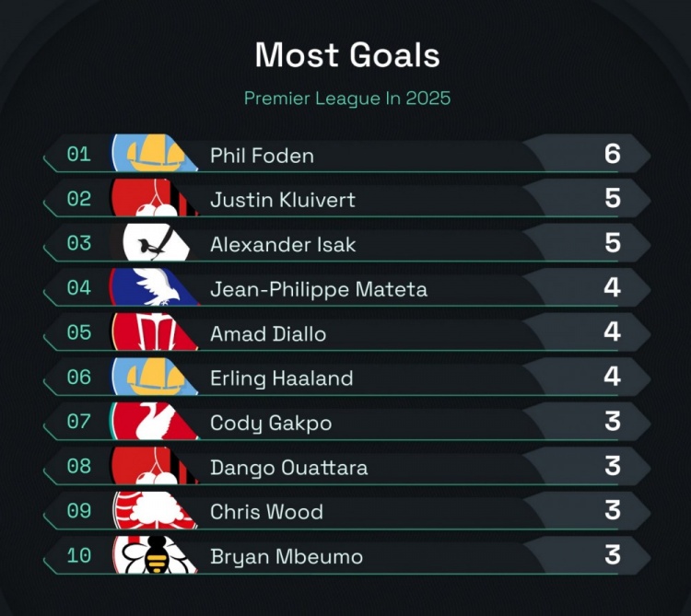Click the club crest beside Erling Haaland
691x616 pixels.
[x=151, y=377]
